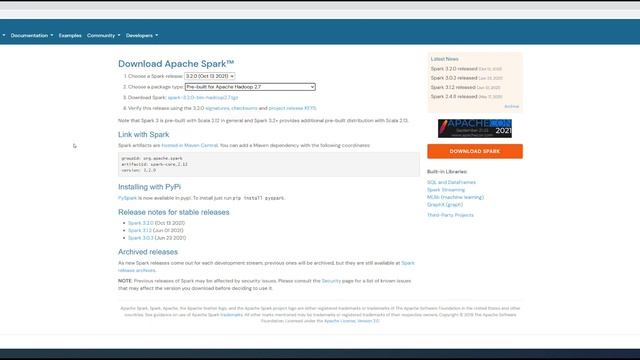Open the Documentation menu
The image size is (640, 360).
[32, 36]
